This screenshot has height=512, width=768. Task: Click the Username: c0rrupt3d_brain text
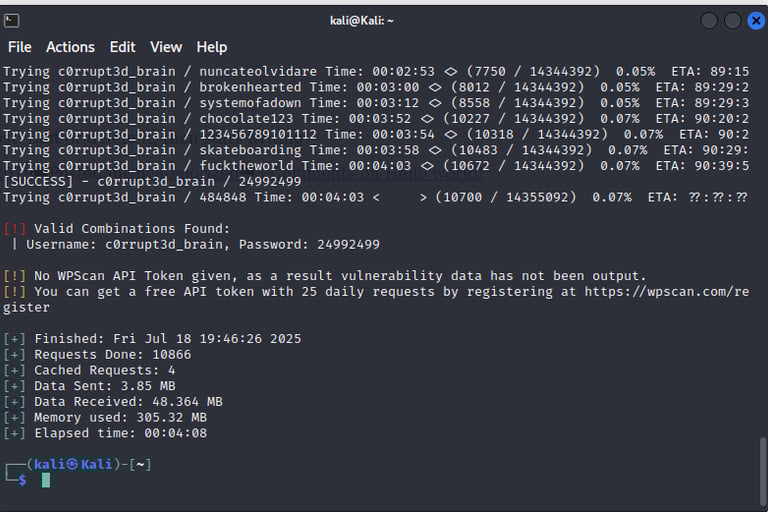tap(128, 244)
